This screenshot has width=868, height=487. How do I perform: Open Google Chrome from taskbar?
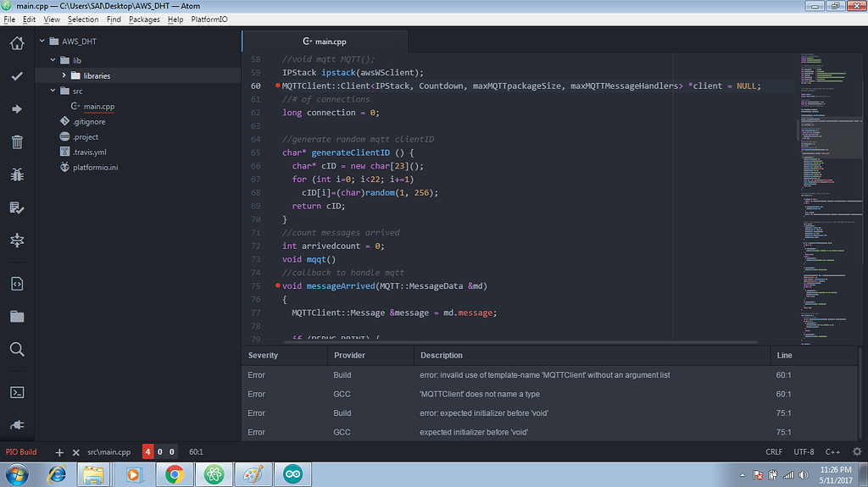click(x=175, y=474)
